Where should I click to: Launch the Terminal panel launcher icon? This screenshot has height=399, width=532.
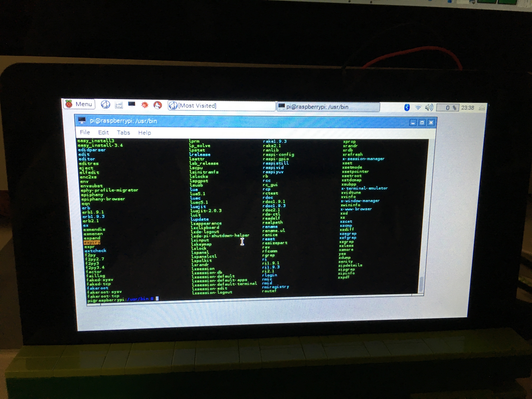click(132, 104)
